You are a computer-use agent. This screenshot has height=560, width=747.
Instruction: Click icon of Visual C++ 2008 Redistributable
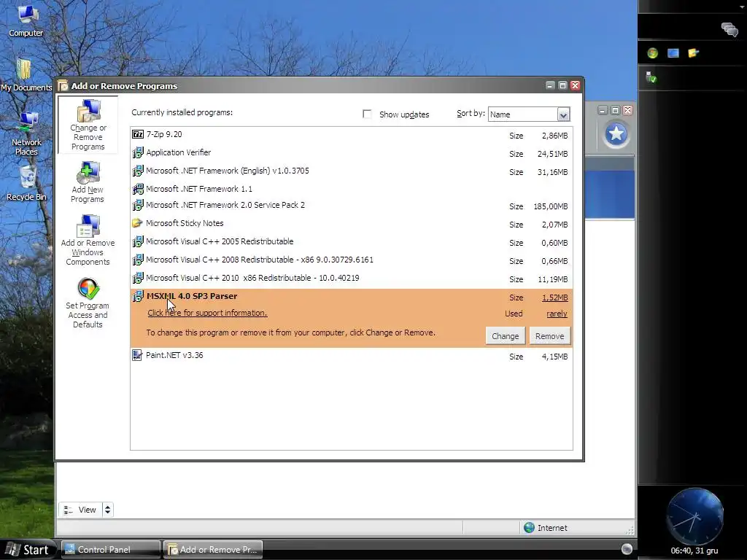point(138,260)
